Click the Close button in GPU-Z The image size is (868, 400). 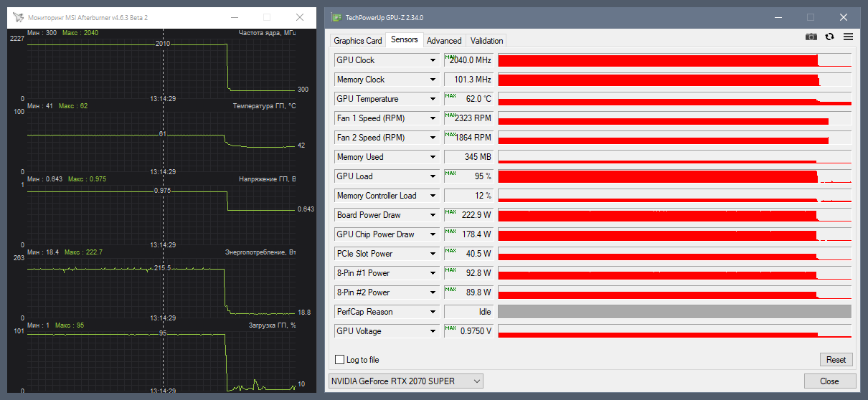pyautogui.click(x=829, y=381)
